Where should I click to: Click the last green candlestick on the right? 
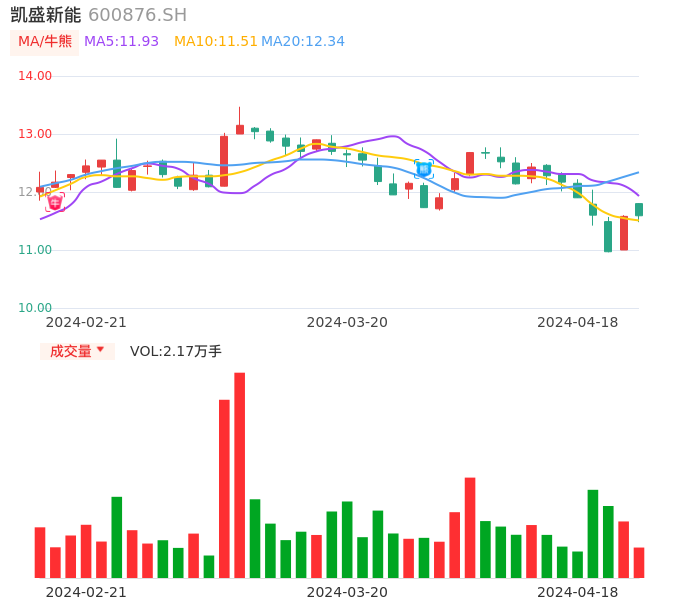coord(639,210)
